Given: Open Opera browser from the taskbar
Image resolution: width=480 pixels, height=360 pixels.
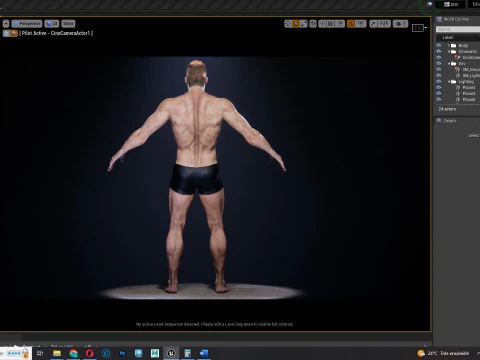Looking at the screenshot, I should (x=90, y=353).
